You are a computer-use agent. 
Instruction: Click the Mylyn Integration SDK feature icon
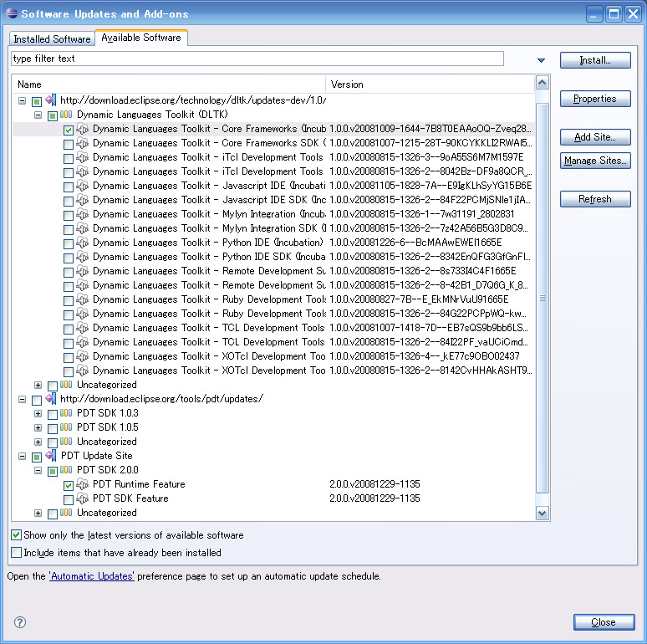pyautogui.click(x=83, y=228)
